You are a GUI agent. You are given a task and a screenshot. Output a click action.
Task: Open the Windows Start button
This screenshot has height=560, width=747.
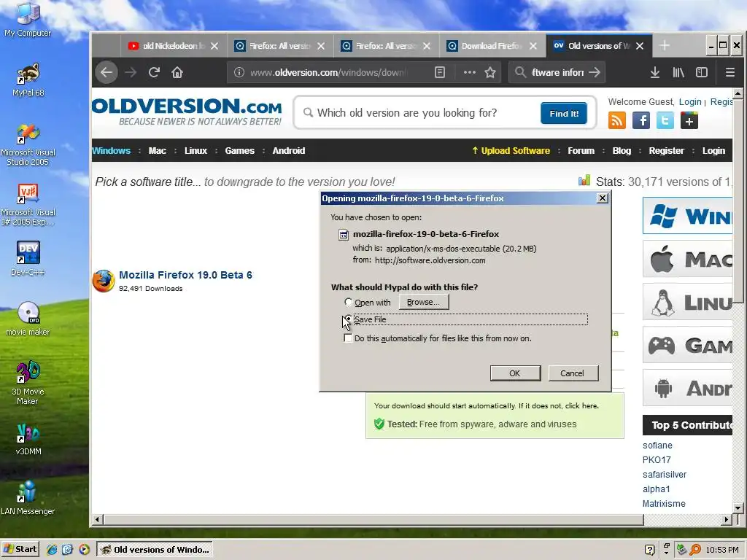[20, 550]
